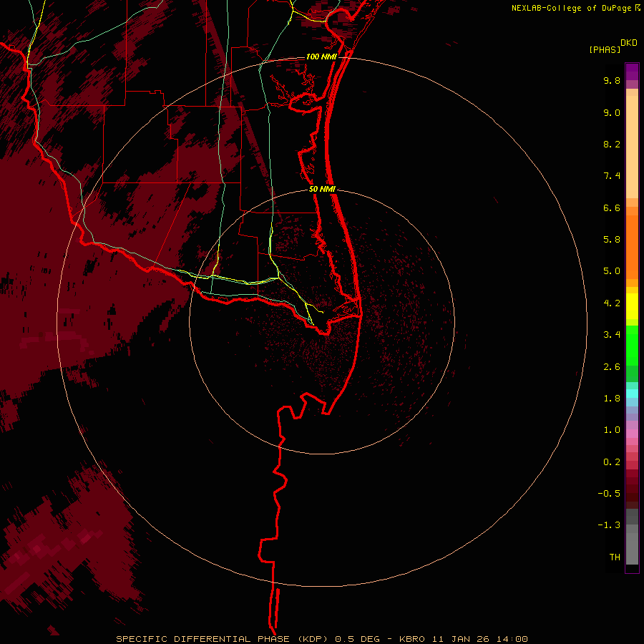644x644 pixels.
Task: Click the 5.0 scale value
Action: pyautogui.click(x=612, y=271)
